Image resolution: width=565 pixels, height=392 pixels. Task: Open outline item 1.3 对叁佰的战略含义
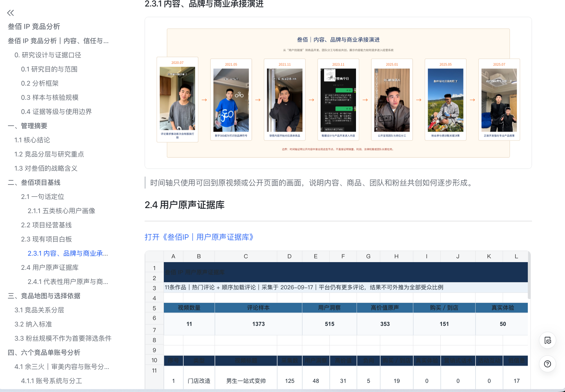[x=46, y=168]
